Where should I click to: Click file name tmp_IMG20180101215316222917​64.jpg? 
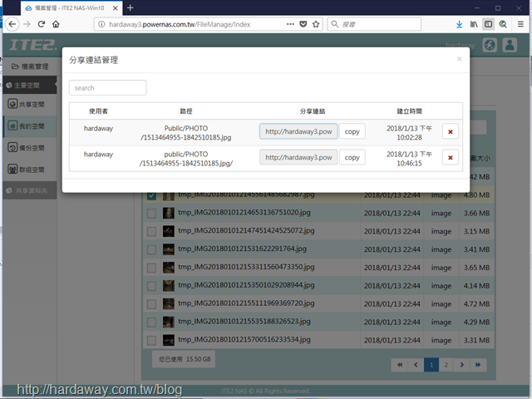click(x=242, y=249)
